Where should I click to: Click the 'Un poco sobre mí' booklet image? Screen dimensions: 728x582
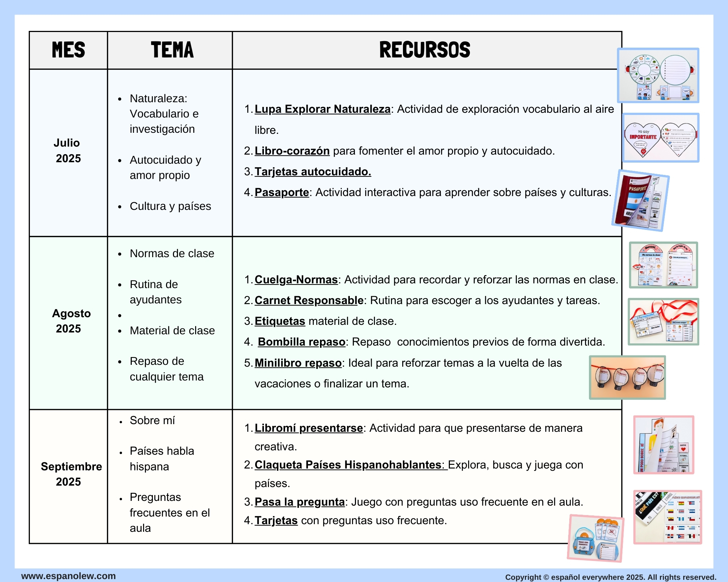[x=664, y=445]
